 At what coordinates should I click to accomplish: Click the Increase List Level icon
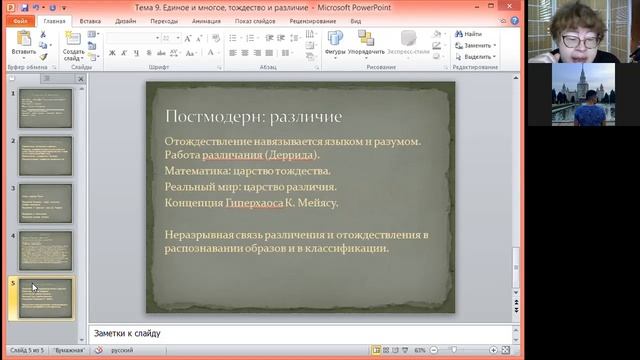[281, 38]
